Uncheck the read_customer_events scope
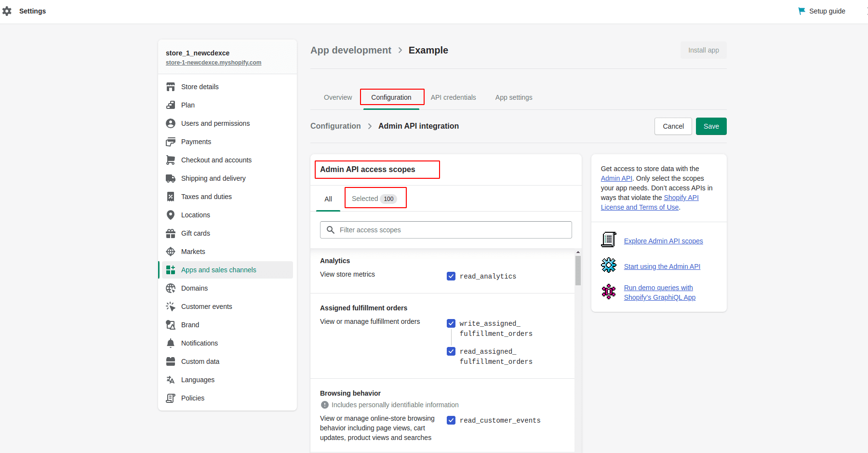 451,420
